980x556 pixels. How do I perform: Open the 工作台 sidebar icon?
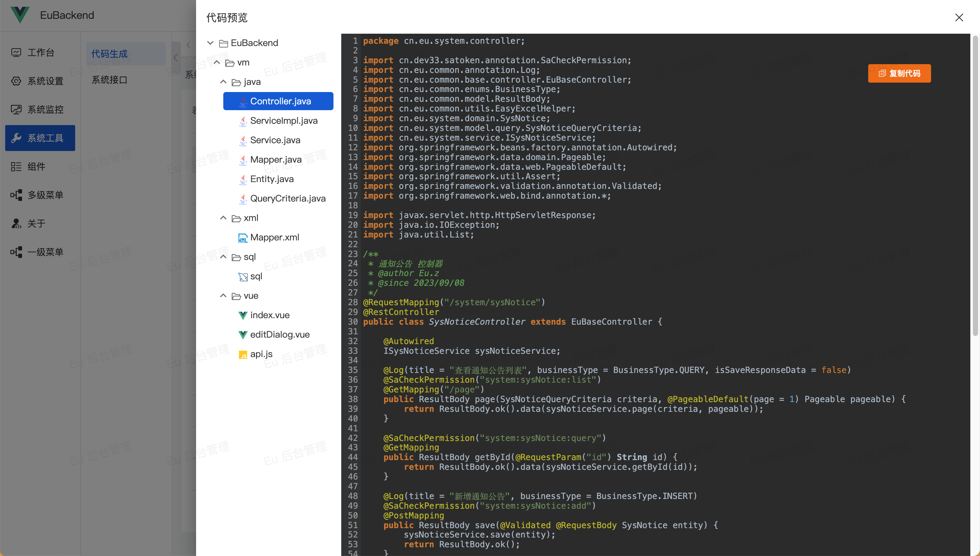(x=16, y=52)
